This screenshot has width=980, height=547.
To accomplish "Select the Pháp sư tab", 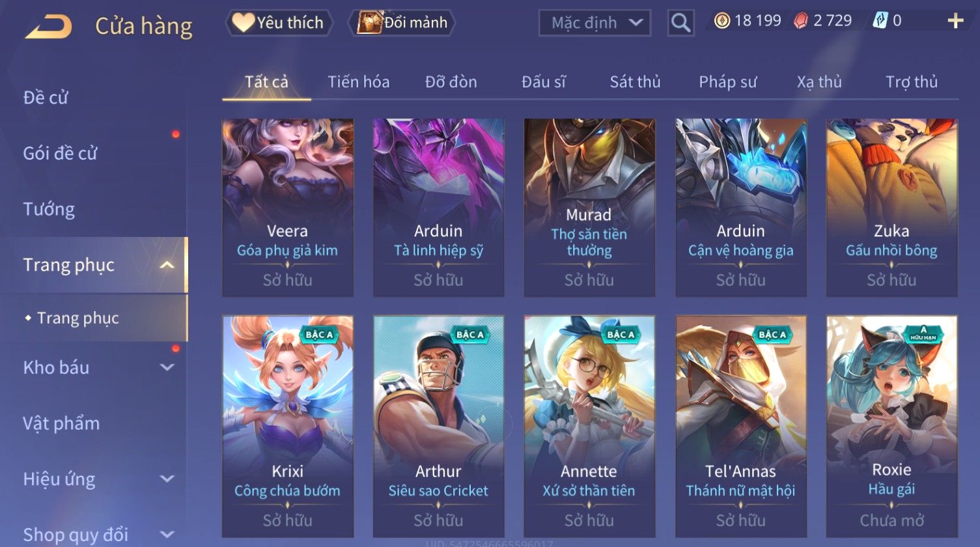I will [728, 82].
